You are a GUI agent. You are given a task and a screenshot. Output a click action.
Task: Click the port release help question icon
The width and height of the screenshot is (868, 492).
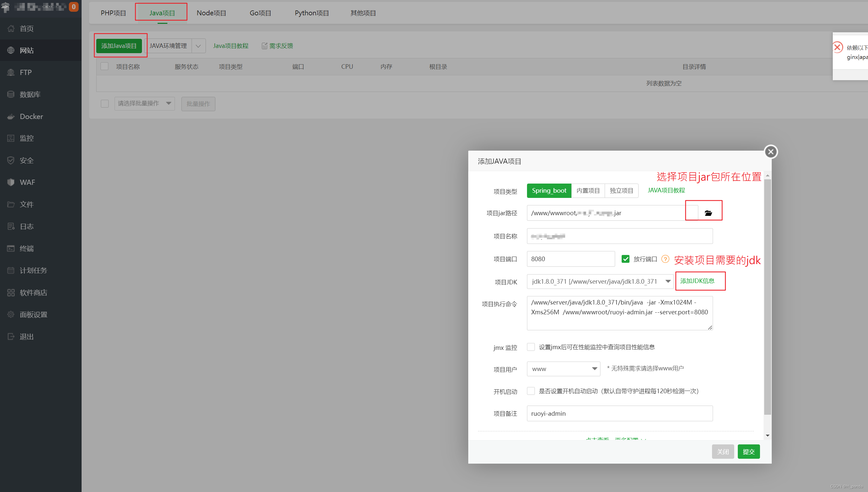(x=665, y=259)
